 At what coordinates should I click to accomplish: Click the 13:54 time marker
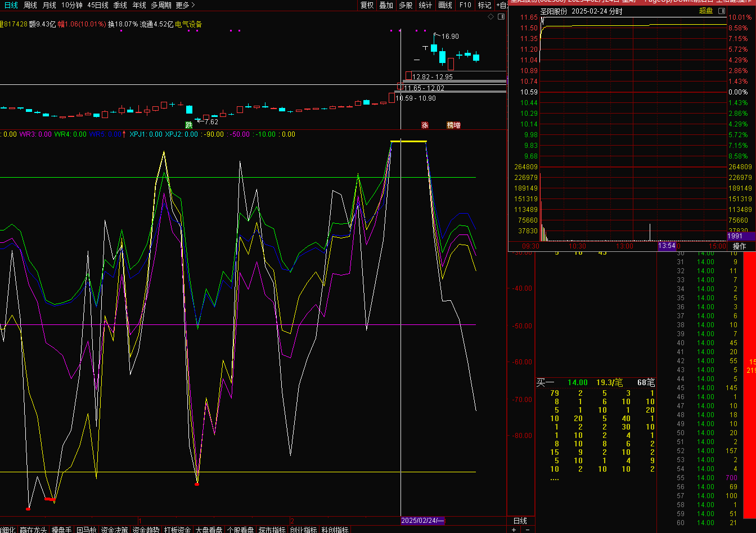click(666, 246)
